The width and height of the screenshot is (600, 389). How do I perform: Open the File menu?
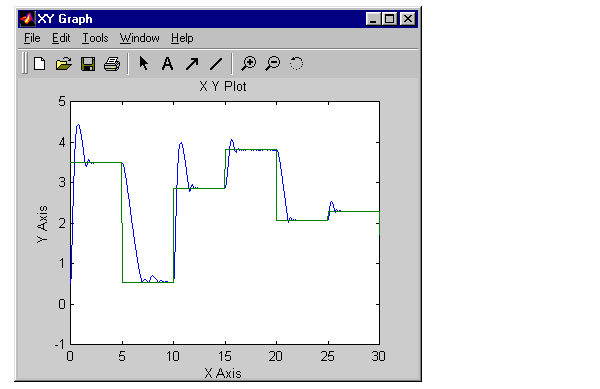pos(32,38)
